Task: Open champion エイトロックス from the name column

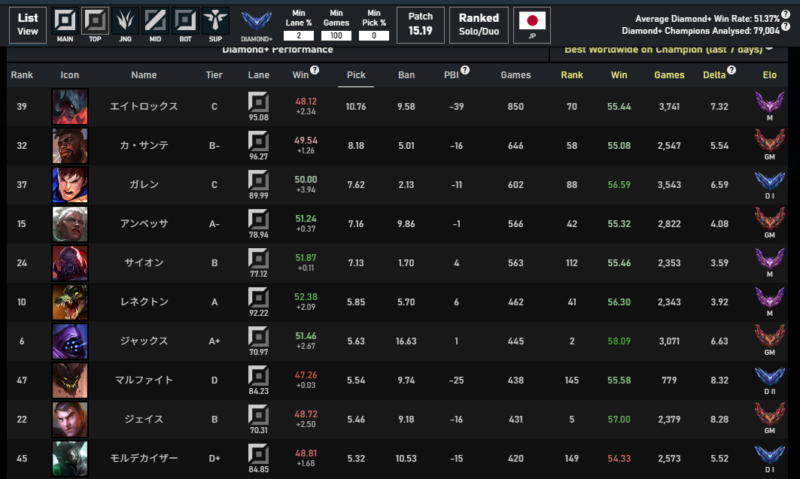Action: [144, 107]
